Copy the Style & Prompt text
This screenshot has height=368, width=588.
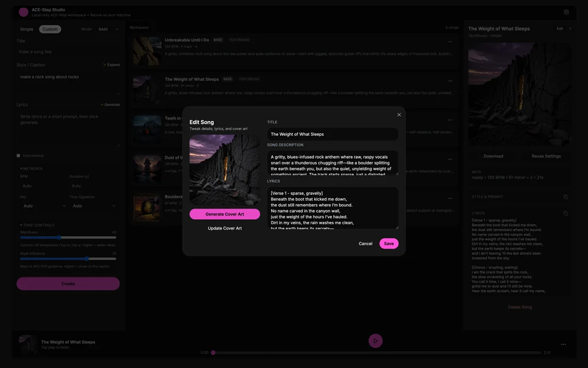click(566, 197)
